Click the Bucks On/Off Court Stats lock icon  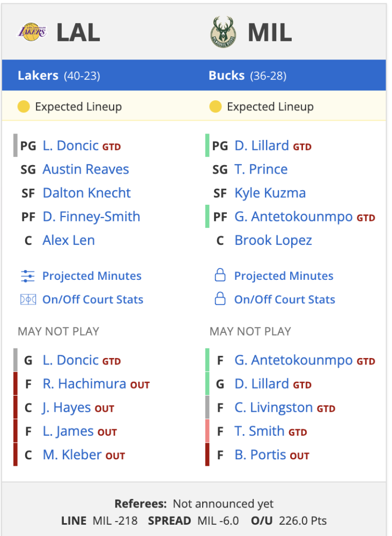220,299
